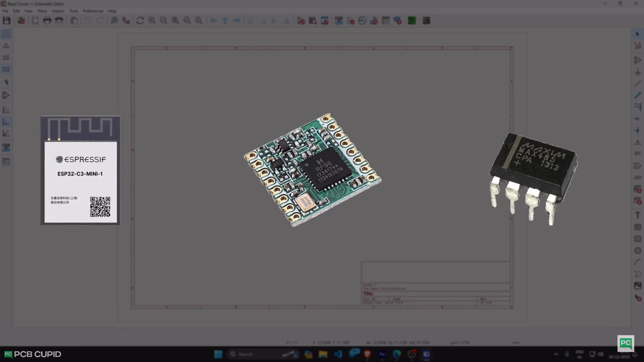This screenshot has height=362, width=644.
Task: Open the File menu
Action: click(x=5, y=11)
